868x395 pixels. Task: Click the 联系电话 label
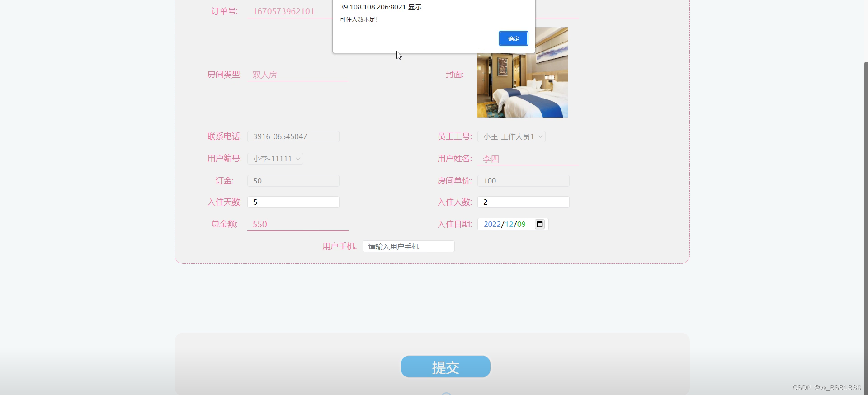pos(224,136)
